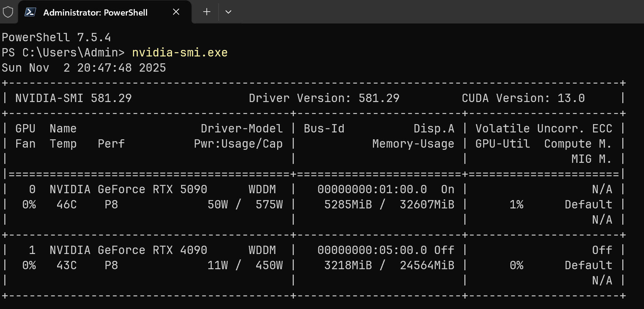Image resolution: width=644 pixels, height=309 pixels.
Task: Click the Sun Nov 2 timestamp line
Action: (84, 68)
